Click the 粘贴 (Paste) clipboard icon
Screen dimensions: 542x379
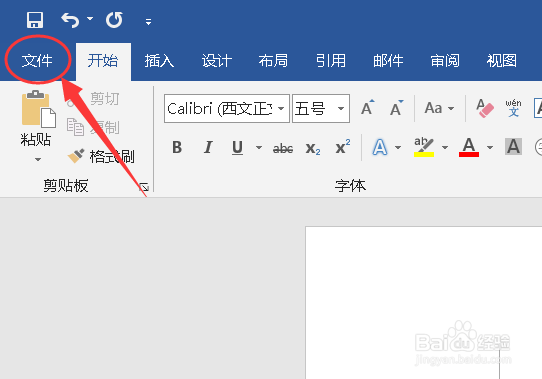[38, 109]
